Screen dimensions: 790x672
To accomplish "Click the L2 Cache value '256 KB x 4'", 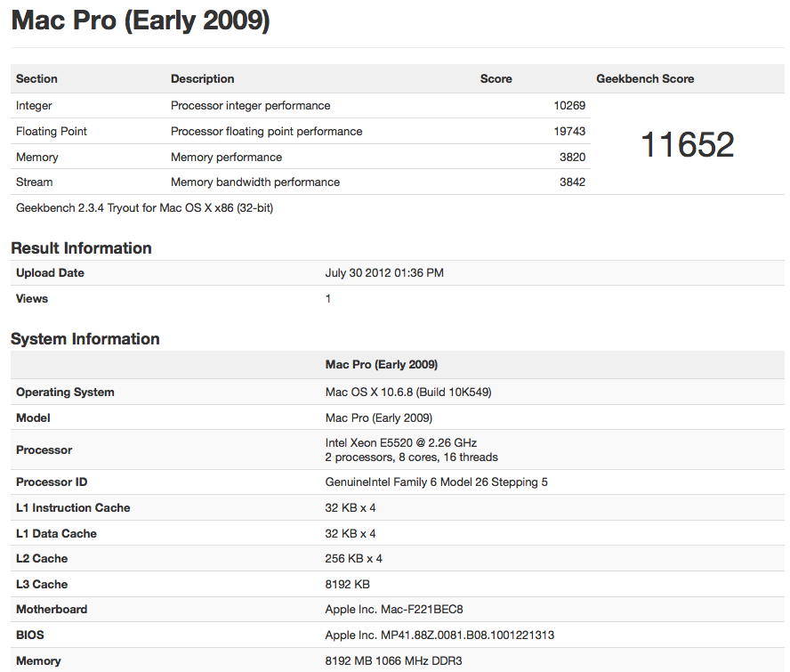I will tap(354, 559).
